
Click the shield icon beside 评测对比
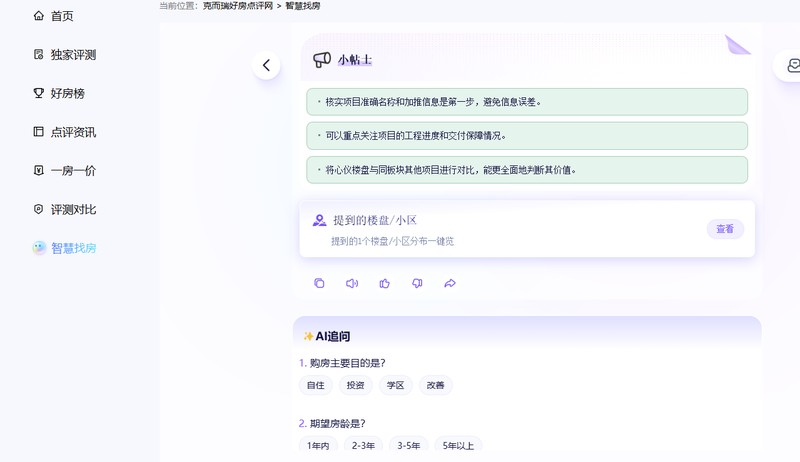tap(39, 209)
